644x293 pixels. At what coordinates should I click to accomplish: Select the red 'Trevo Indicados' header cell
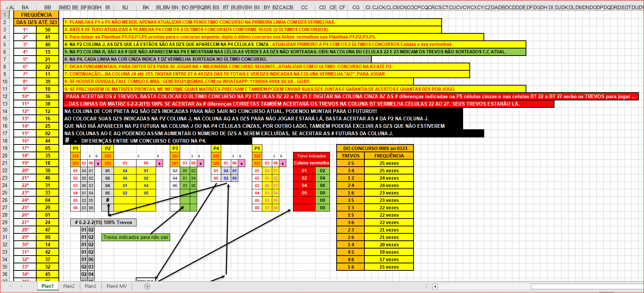pos(311,156)
